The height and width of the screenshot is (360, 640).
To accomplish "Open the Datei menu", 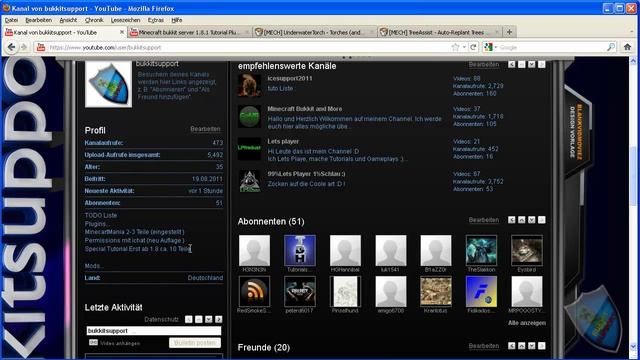I will (x=11, y=20).
